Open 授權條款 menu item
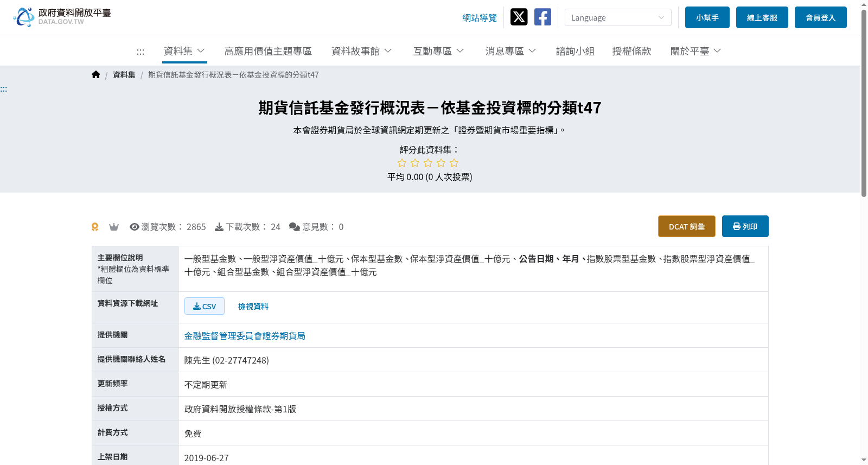This screenshot has width=868, height=465. click(x=631, y=51)
